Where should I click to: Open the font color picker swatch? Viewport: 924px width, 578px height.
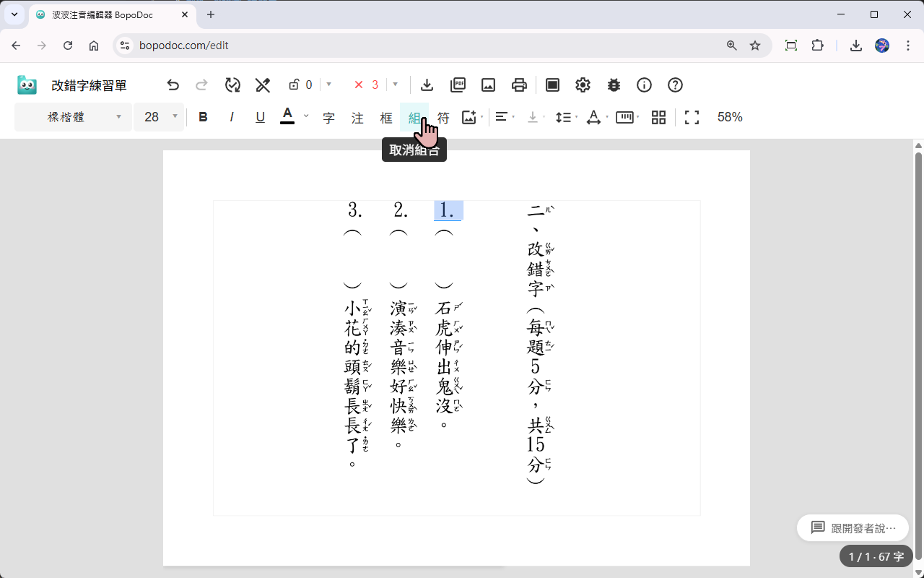[x=287, y=117]
